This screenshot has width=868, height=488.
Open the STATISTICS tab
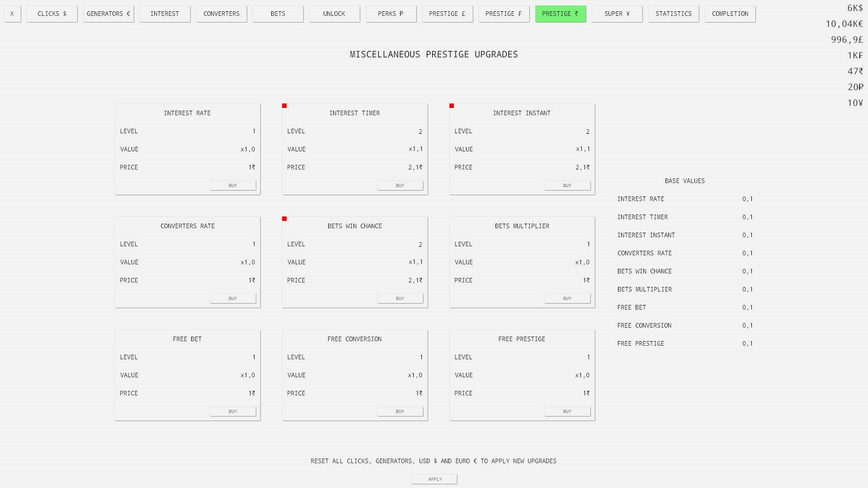[x=674, y=14]
